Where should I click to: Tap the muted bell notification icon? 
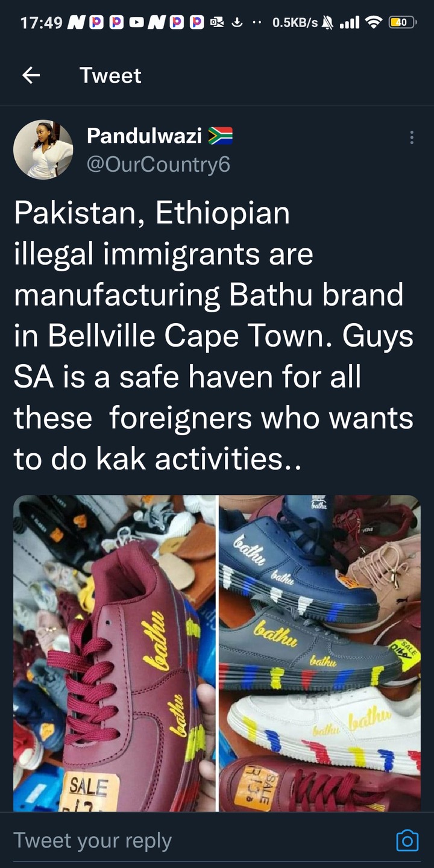pos(329,23)
